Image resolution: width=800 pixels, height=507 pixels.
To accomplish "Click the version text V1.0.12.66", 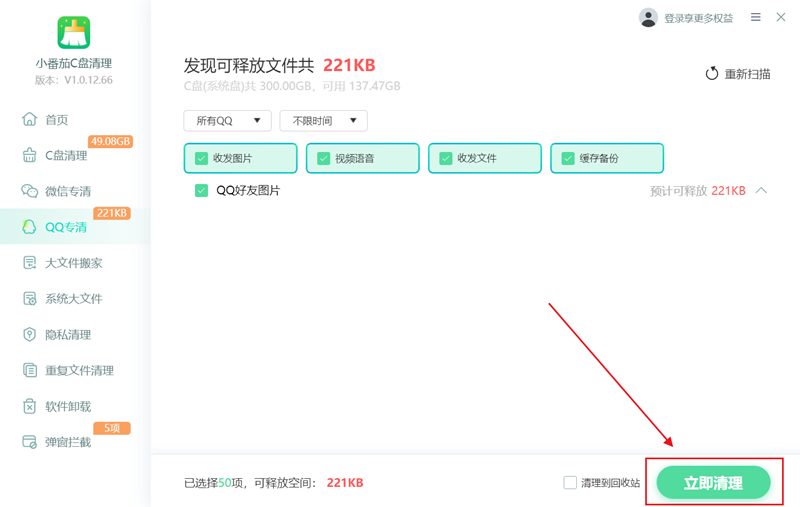I will click(x=74, y=80).
